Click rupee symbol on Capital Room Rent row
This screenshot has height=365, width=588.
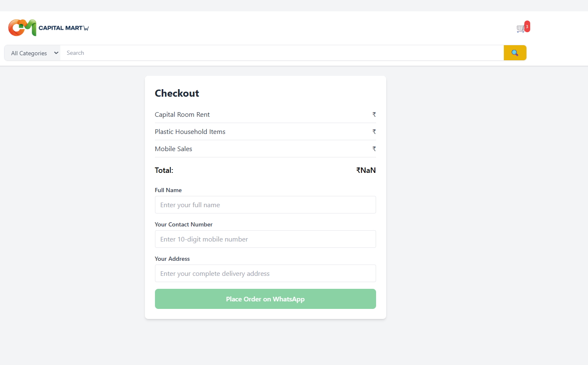tap(374, 114)
